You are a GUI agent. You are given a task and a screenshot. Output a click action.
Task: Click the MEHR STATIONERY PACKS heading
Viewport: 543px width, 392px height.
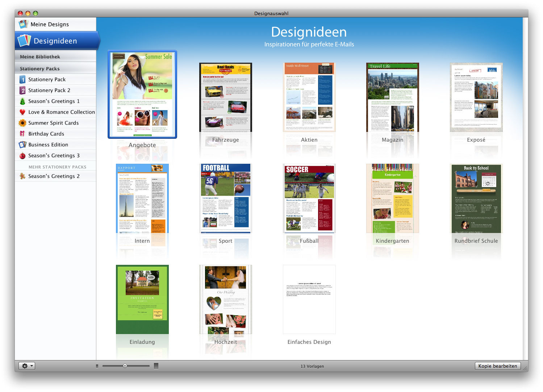(x=58, y=167)
